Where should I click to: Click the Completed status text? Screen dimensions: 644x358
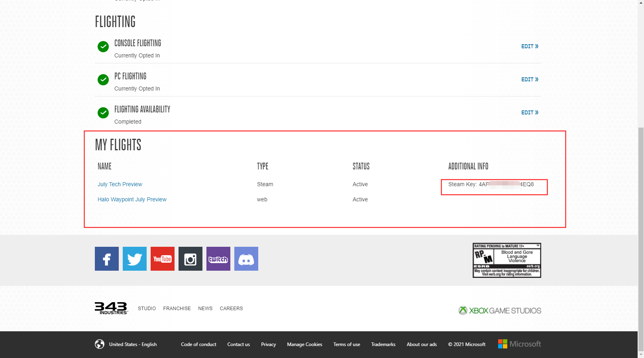(128, 122)
